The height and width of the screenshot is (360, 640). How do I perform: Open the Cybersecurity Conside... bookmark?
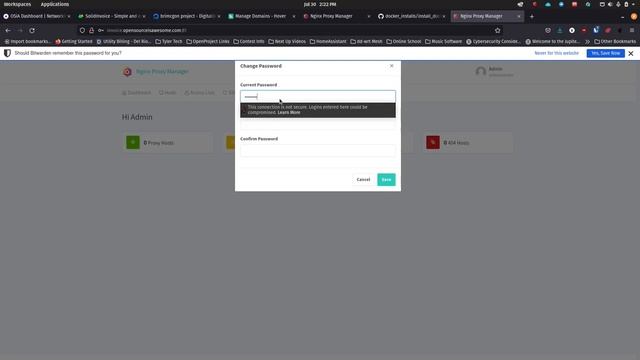click(493, 41)
